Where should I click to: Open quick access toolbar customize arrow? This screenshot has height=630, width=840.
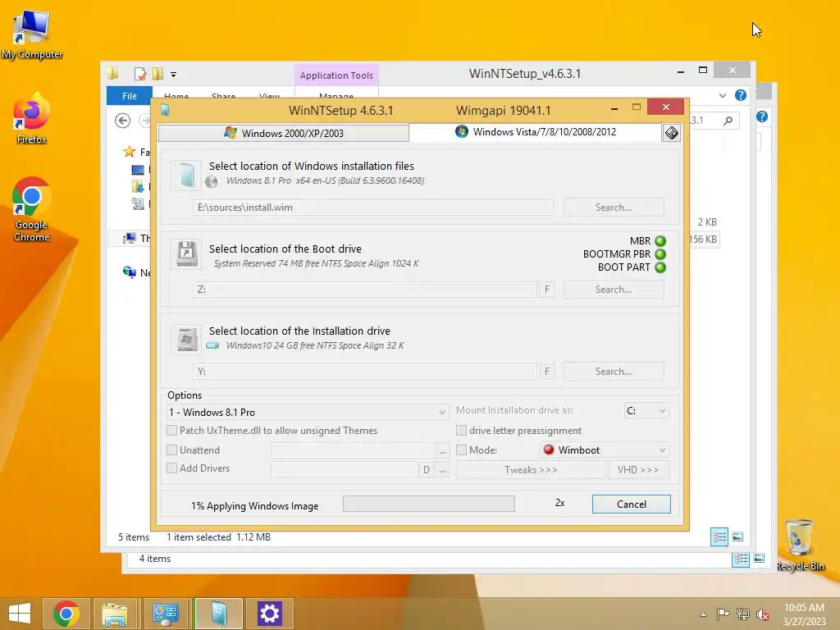(x=174, y=75)
